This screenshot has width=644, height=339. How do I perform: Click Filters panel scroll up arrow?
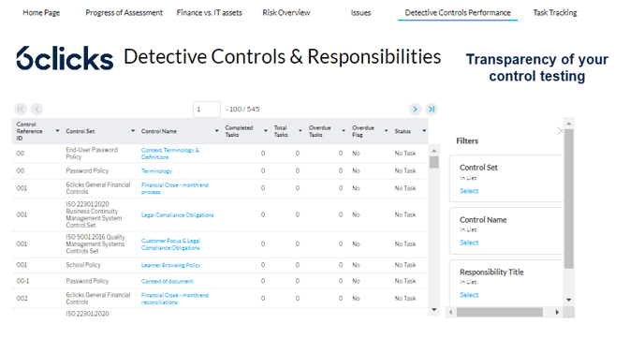568,124
